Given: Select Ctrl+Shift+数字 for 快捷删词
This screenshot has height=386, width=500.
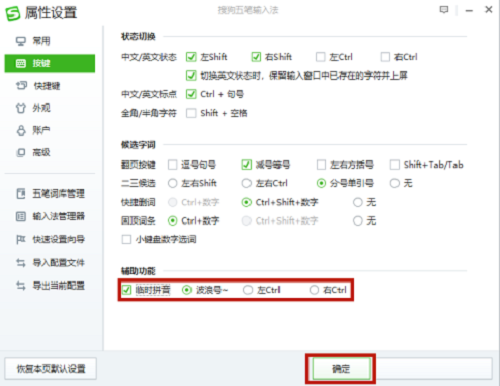Looking at the screenshot, I should (x=247, y=202).
